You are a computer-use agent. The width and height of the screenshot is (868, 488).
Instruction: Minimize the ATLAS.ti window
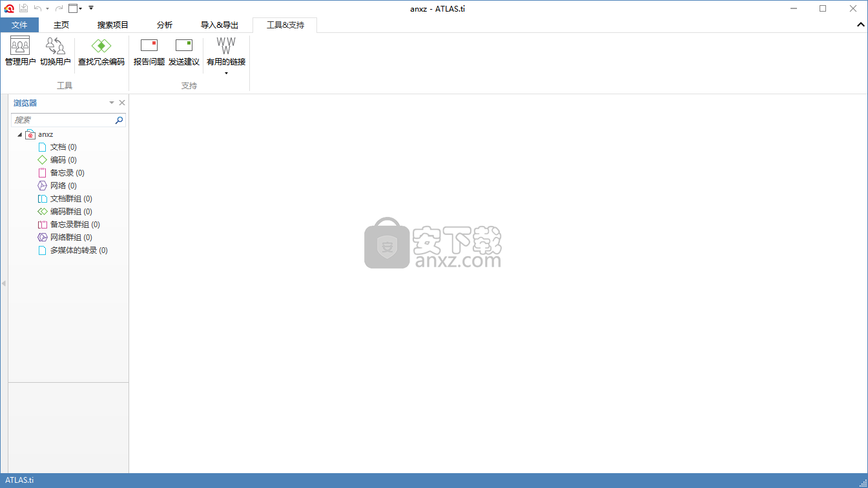coord(793,8)
